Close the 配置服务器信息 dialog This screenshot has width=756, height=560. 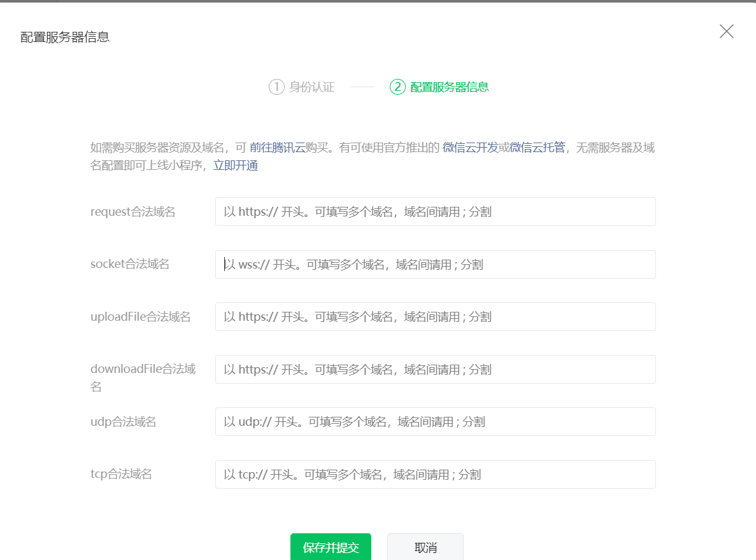(x=726, y=31)
